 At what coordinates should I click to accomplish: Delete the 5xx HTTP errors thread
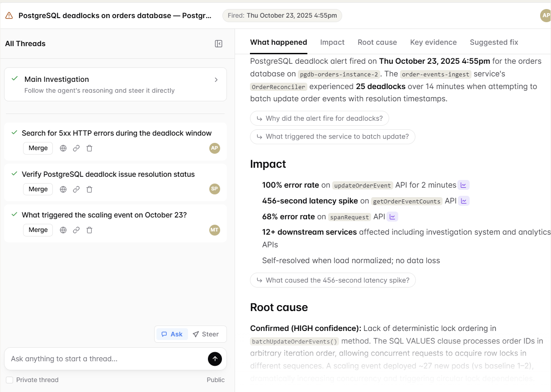89,148
